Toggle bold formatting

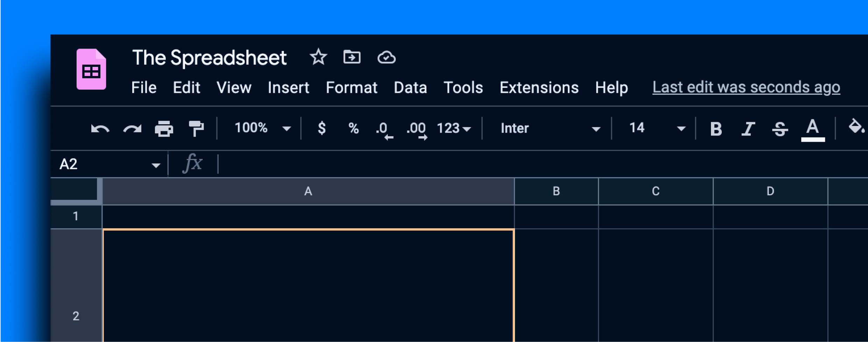click(716, 129)
